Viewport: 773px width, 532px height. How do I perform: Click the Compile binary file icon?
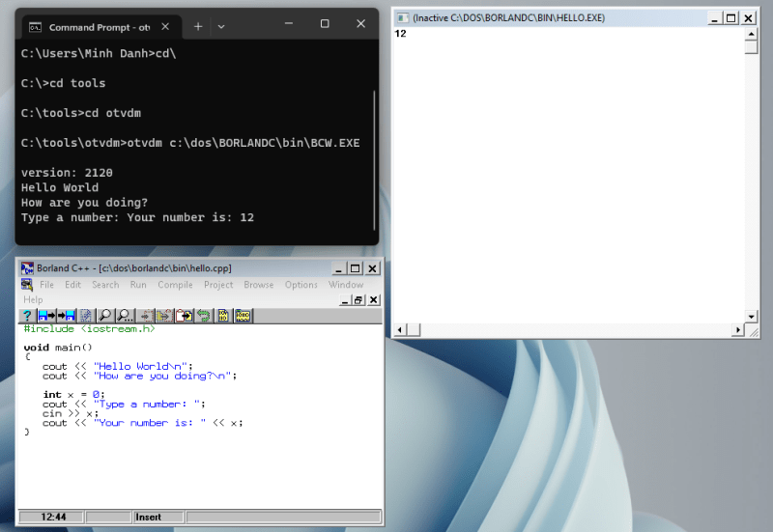point(223,316)
